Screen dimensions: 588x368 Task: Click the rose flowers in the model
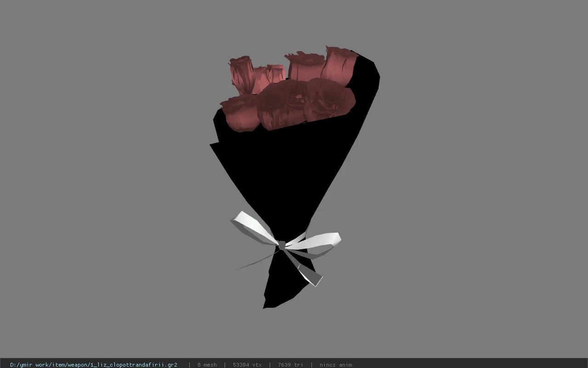289,90
